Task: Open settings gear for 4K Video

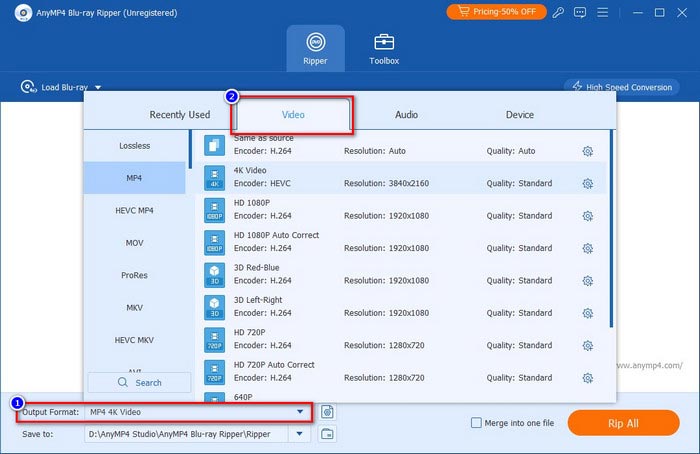Action: (588, 183)
